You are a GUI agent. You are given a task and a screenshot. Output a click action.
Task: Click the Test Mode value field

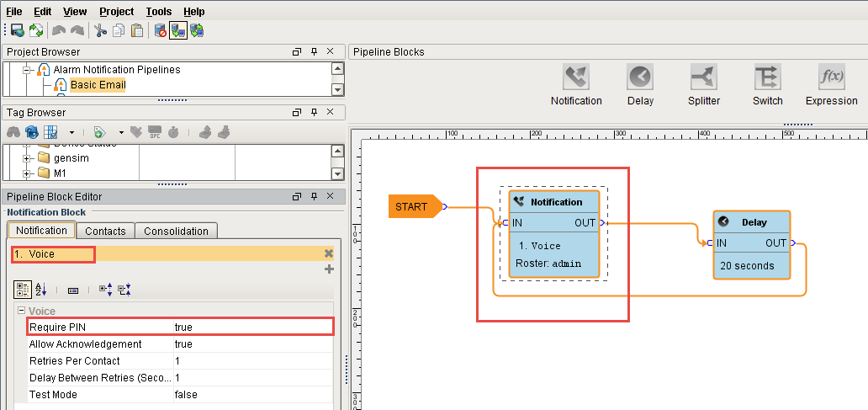coord(252,395)
